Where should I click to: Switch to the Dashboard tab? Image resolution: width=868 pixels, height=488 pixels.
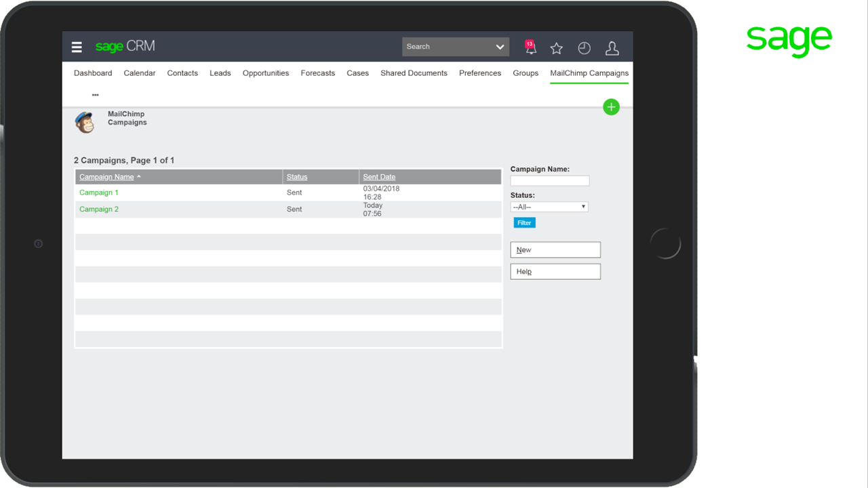tap(93, 73)
